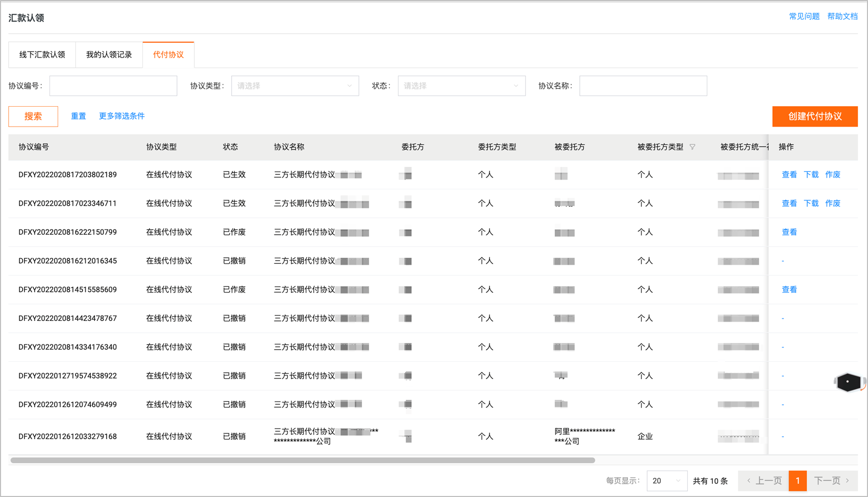The height and width of the screenshot is (497, 868).
Task: Focus the 协议编号 input field
Action: pyautogui.click(x=113, y=86)
